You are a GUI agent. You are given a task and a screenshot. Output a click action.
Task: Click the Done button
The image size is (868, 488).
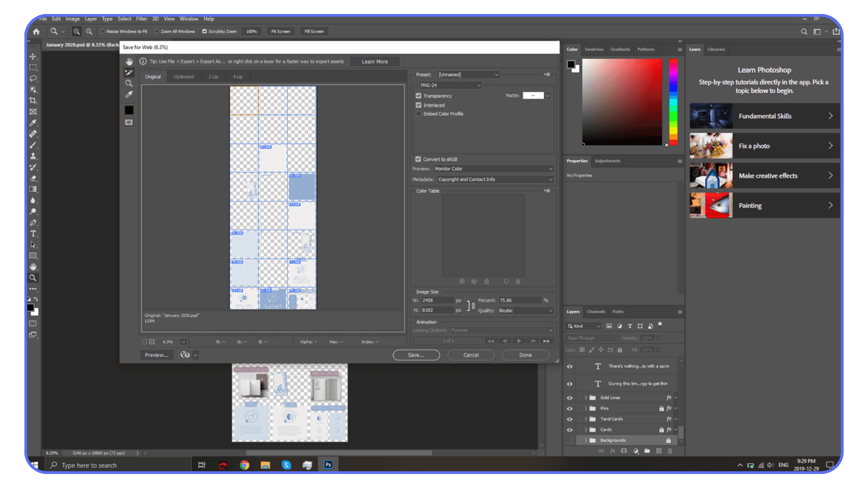[x=525, y=355]
